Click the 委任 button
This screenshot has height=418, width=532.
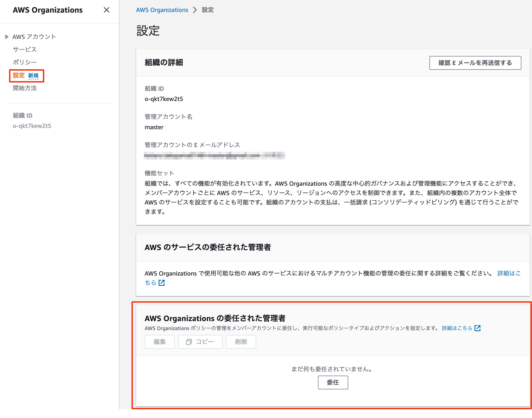tap(333, 382)
